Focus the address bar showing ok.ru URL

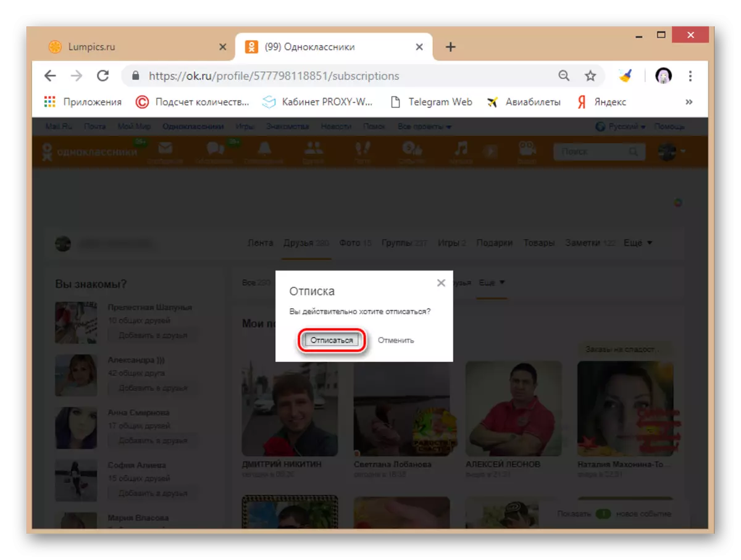pyautogui.click(x=364, y=76)
